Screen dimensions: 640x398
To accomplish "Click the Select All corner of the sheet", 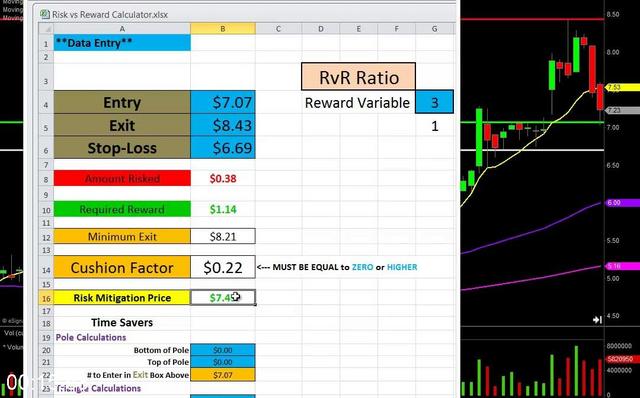I will (x=46, y=29).
